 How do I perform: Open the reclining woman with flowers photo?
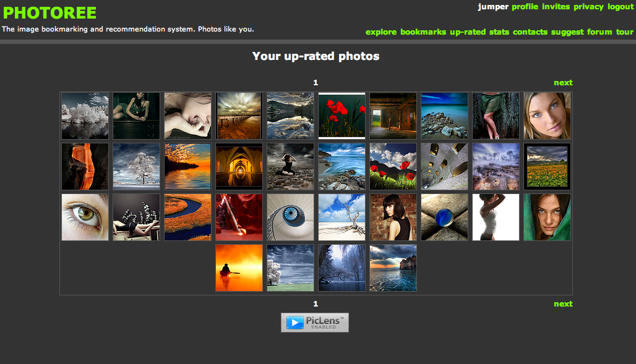(136, 218)
